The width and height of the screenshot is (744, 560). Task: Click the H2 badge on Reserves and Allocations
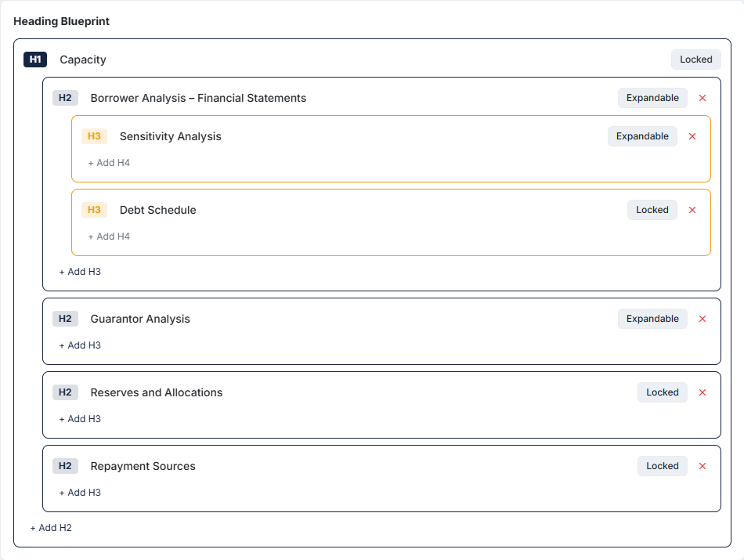(66, 392)
